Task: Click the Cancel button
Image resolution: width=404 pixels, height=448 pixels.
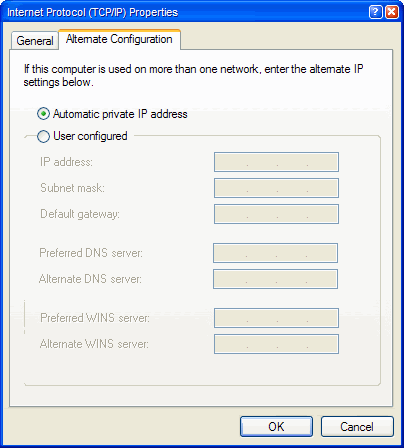Action: [x=357, y=426]
